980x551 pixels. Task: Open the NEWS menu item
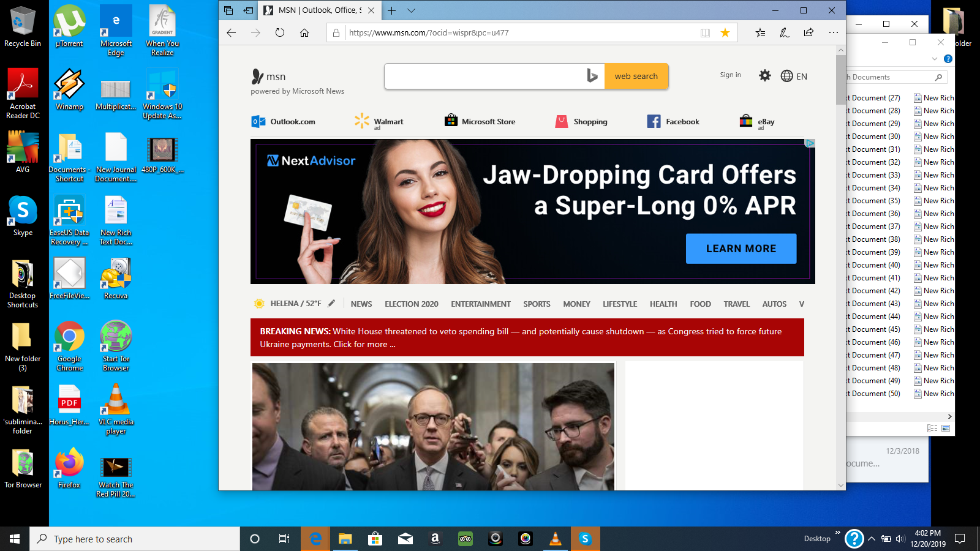(x=361, y=304)
